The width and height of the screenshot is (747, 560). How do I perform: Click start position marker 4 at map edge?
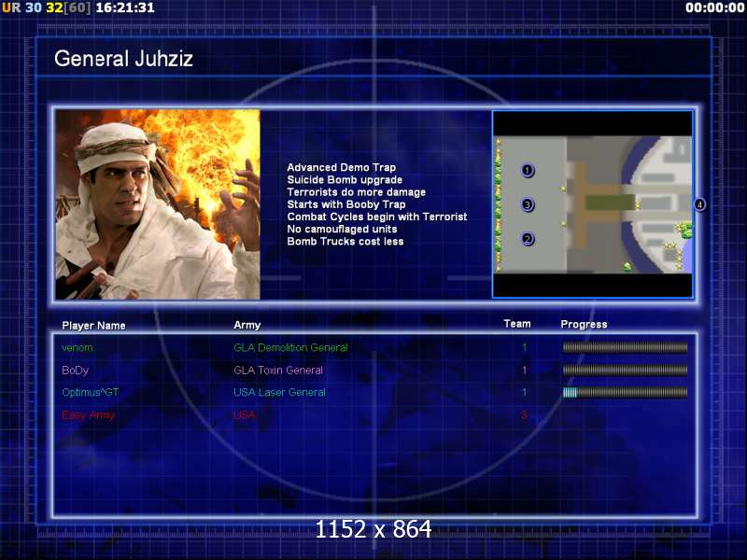click(699, 204)
